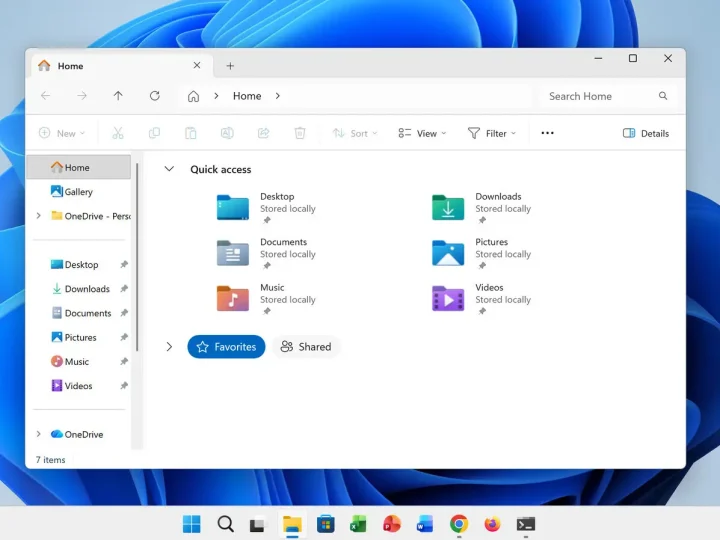Launch Word from taskbar
The width and height of the screenshot is (720, 540).
click(x=425, y=524)
